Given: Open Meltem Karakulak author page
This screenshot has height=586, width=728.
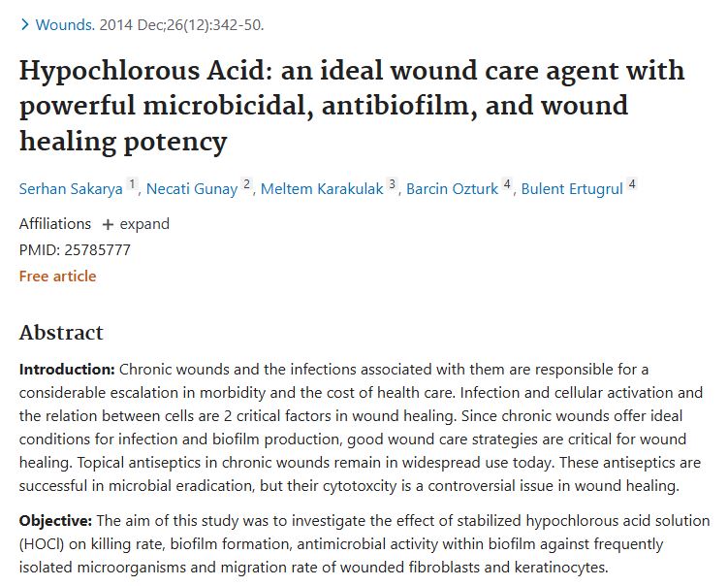Looking at the screenshot, I should [322, 189].
